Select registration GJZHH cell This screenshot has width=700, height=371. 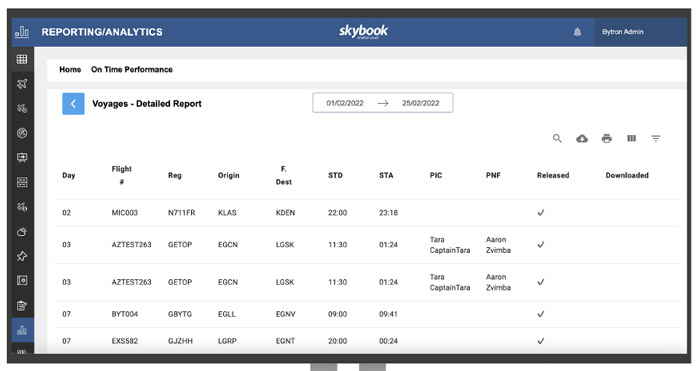(180, 341)
